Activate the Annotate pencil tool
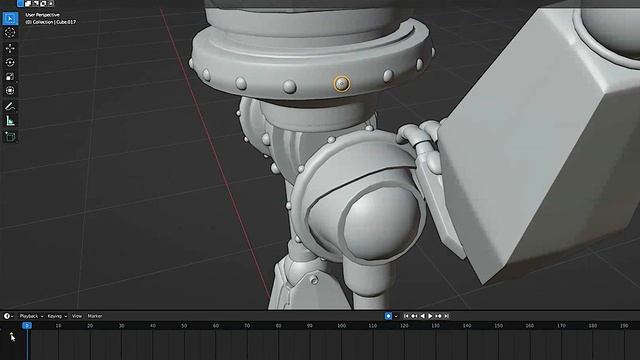 (10, 107)
